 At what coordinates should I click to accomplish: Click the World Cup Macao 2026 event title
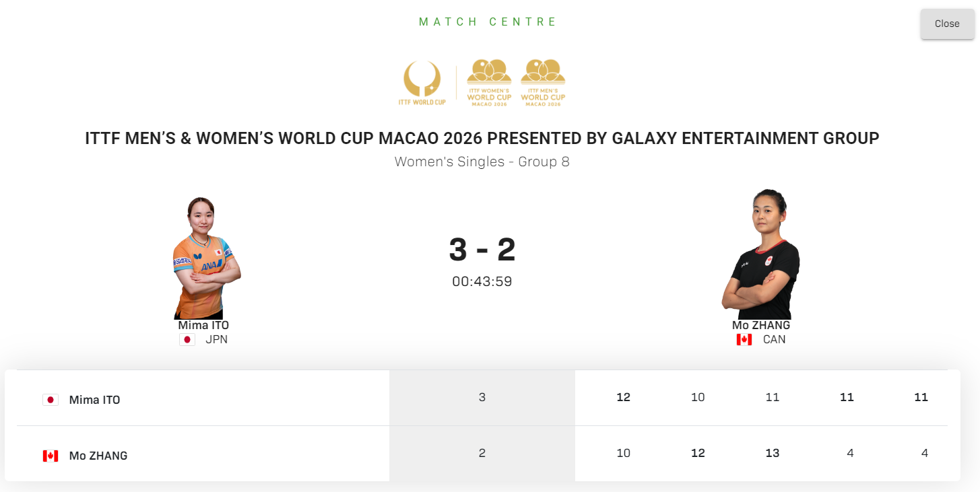coord(482,139)
